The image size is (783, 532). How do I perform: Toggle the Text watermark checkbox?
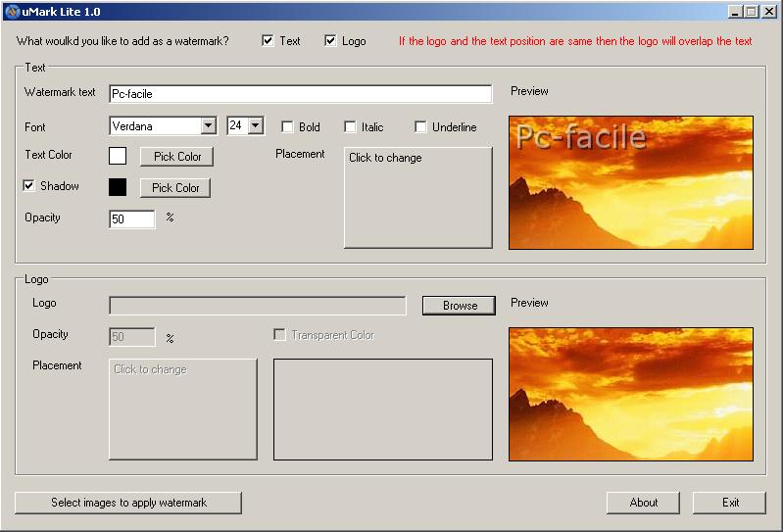click(x=269, y=41)
